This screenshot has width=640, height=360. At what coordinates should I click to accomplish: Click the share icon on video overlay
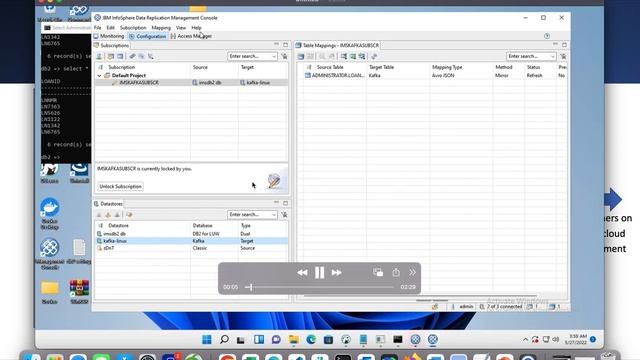[x=396, y=272]
